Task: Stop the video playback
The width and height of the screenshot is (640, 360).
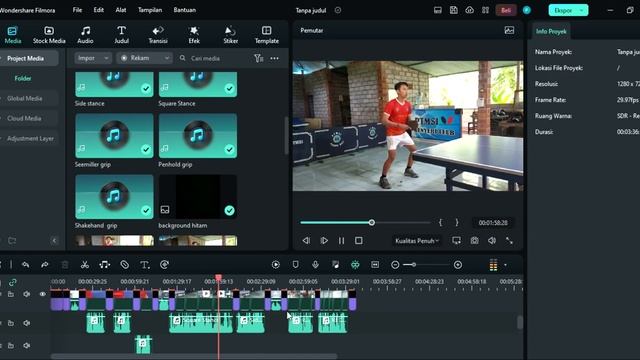Action: click(359, 241)
